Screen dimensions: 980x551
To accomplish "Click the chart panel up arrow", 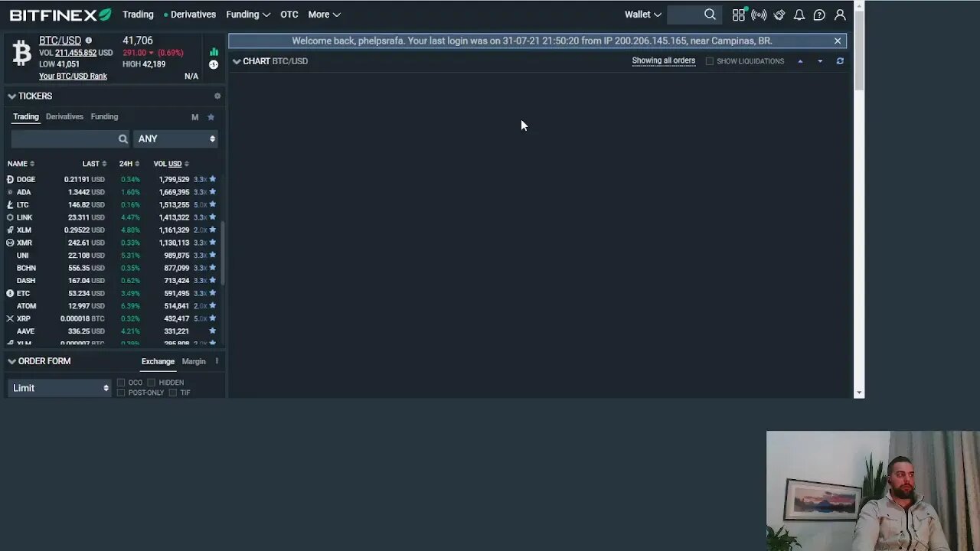I will (800, 61).
